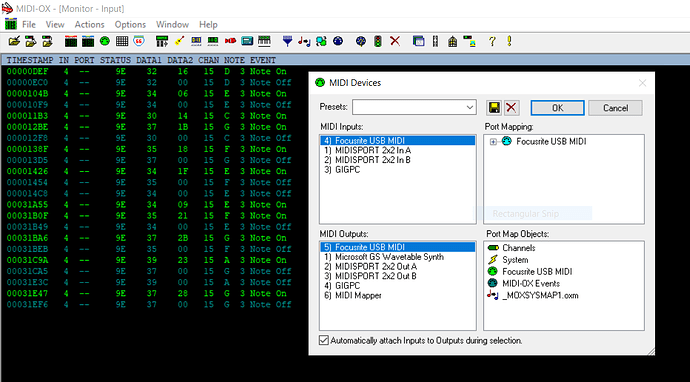
Task: Select MIDISPORT 2x2 In B input
Action: click(x=398, y=160)
